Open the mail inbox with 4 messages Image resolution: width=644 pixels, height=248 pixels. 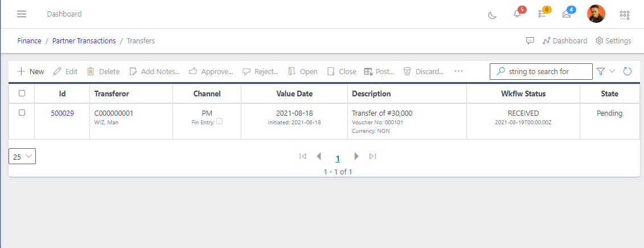[x=567, y=14]
